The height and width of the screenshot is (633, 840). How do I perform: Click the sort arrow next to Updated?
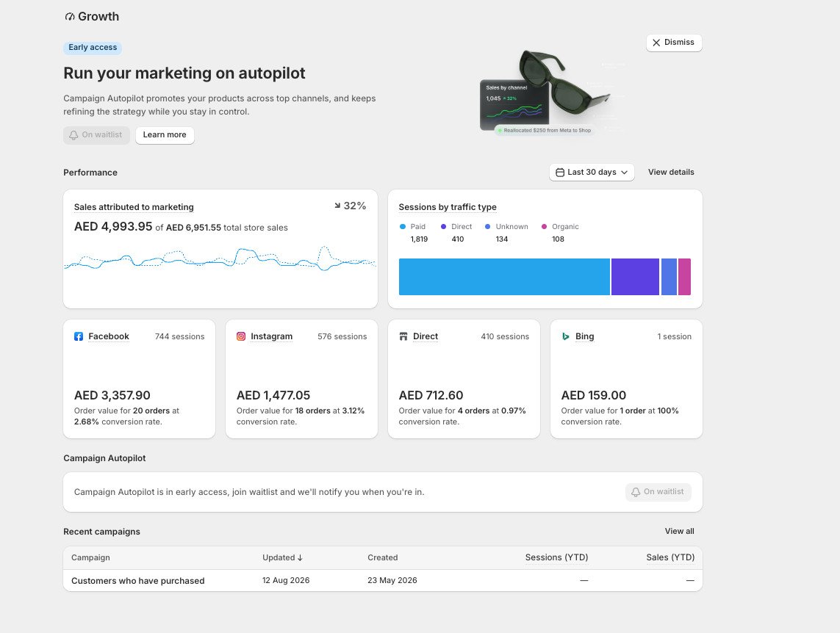[x=300, y=557]
